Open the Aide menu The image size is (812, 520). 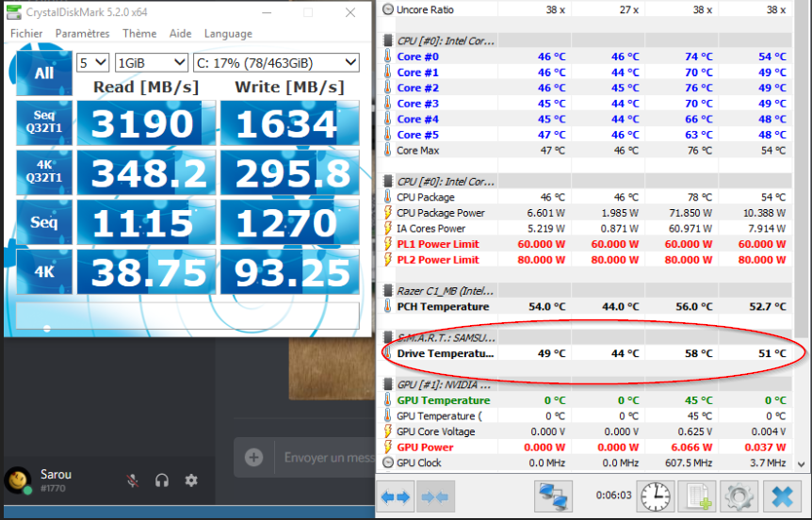tap(180, 34)
